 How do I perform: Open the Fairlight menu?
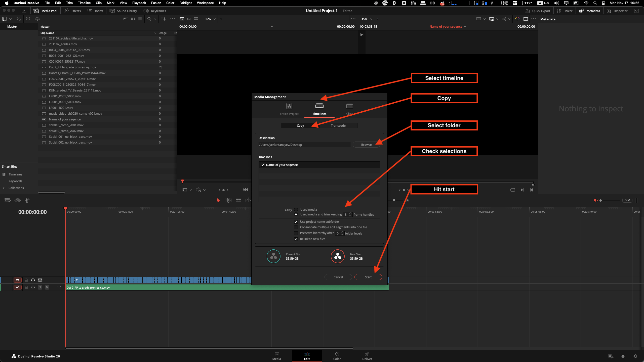click(186, 3)
